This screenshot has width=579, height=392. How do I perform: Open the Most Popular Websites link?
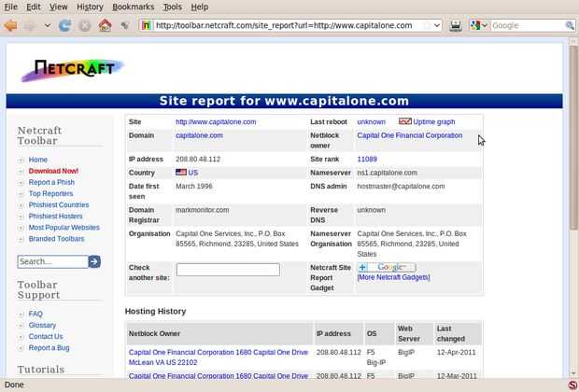tap(64, 228)
